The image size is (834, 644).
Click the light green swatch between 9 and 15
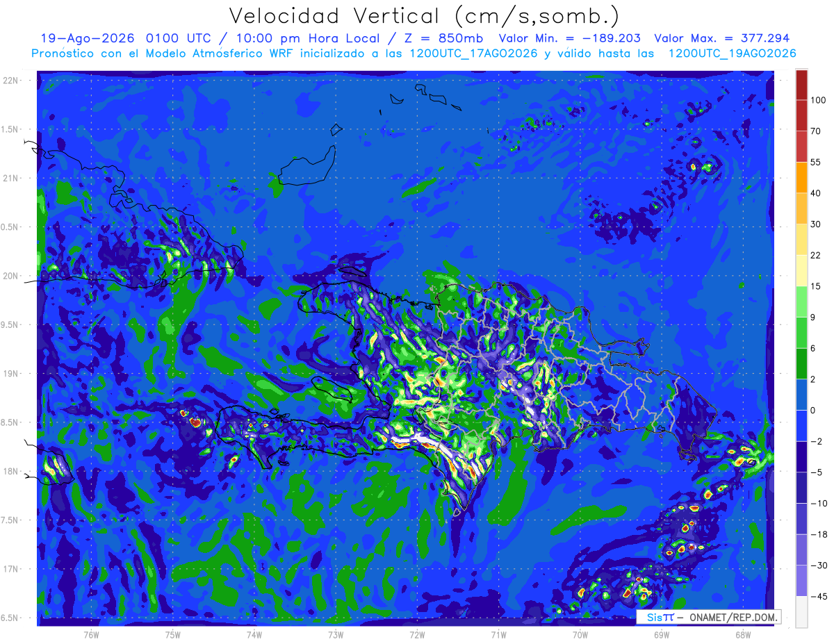click(x=801, y=302)
